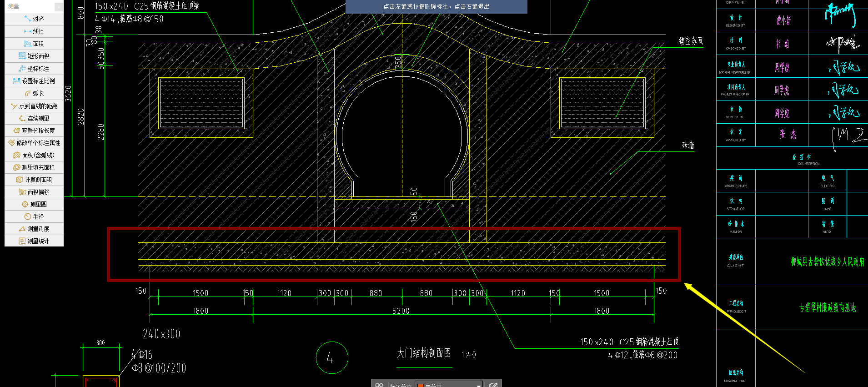Click the approver name 张 杰
Screen dimensions: 868x387
(x=788, y=134)
